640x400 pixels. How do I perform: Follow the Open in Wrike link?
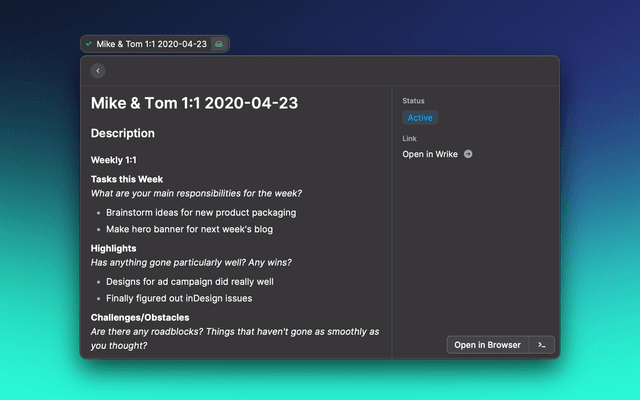pos(430,154)
